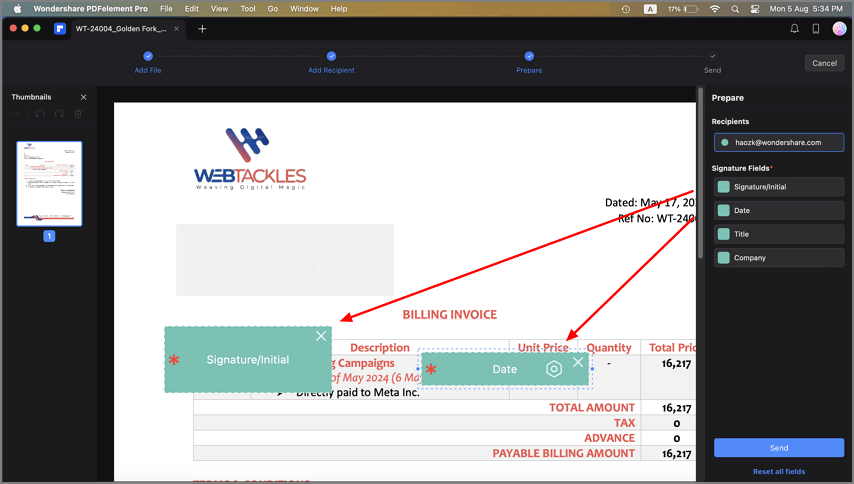Click the Send step indicator
This screenshot has width=854, height=484.
[712, 62]
